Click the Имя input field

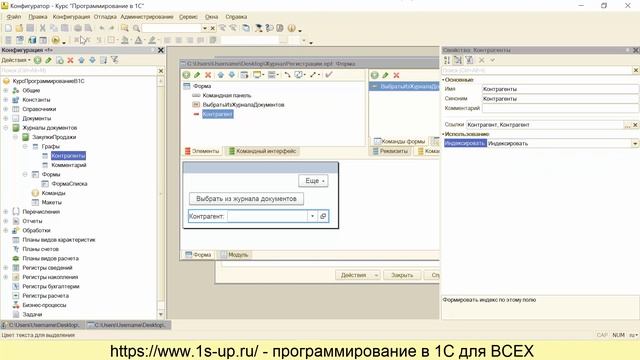point(560,89)
